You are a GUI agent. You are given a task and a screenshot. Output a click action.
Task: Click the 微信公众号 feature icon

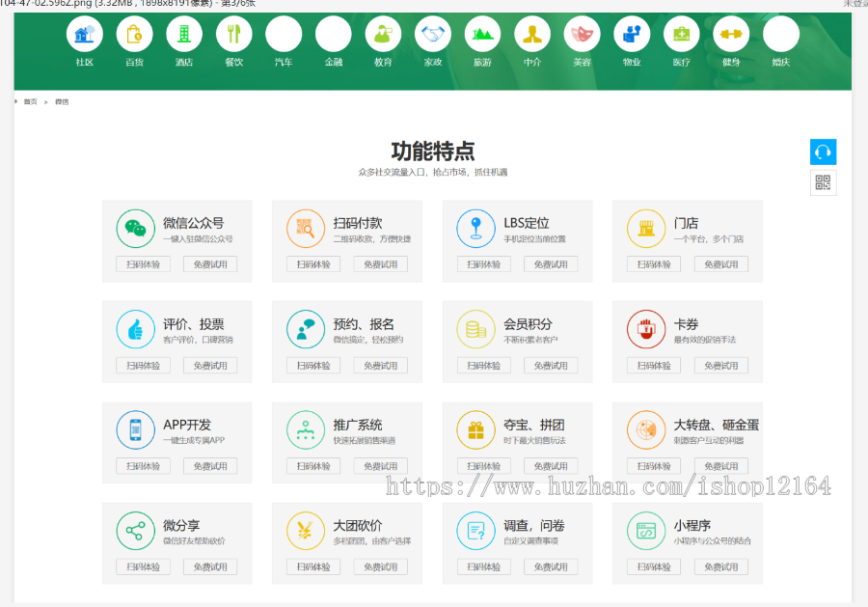[x=135, y=228]
